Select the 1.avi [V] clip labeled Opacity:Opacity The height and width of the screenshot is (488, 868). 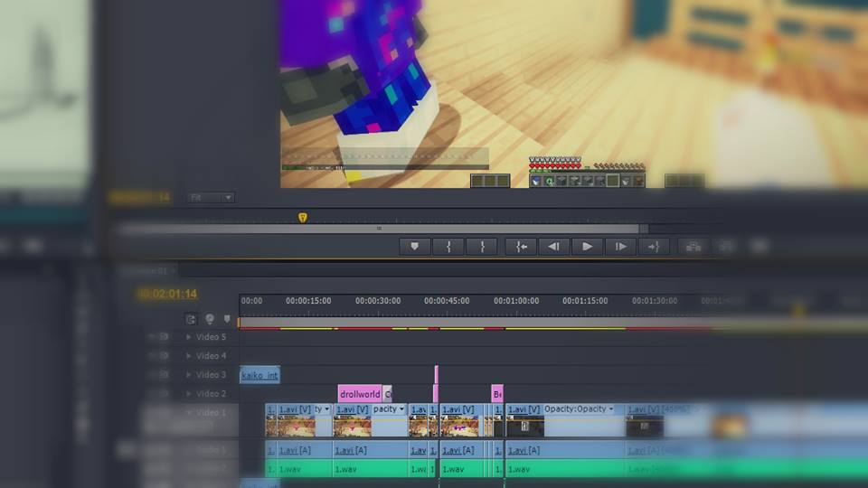[x=565, y=420]
